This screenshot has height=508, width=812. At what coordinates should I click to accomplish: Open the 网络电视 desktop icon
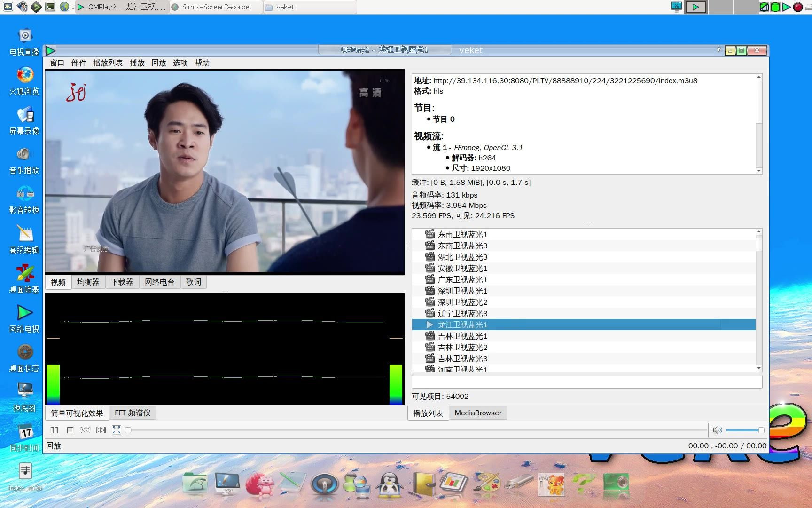[x=24, y=319]
